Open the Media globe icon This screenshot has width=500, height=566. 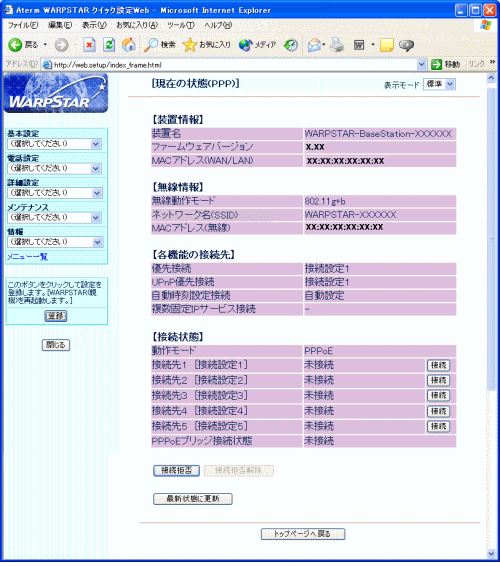(x=245, y=45)
